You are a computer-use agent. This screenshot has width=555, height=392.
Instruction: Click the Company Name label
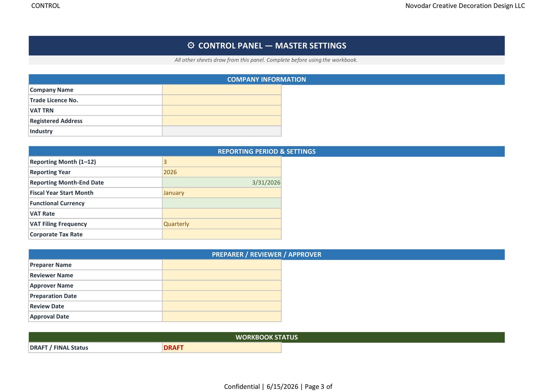(51, 90)
